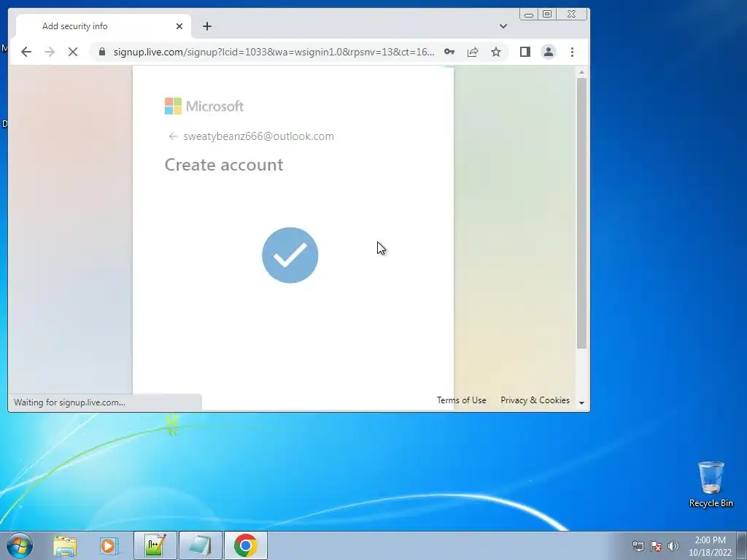The height and width of the screenshot is (560, 747).
Task: Click the page's vertical scrollbar thumb
Action: point(581,213)
